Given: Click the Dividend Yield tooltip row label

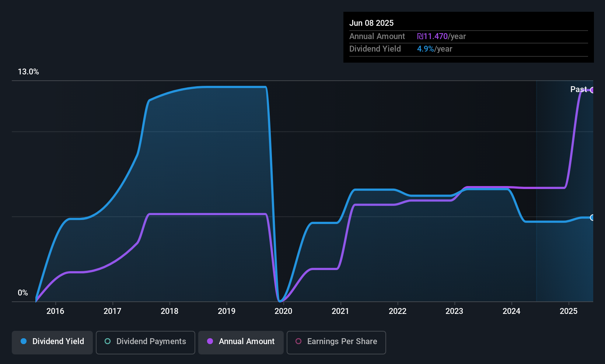Looking at the screenshot, I should point(375,49).
